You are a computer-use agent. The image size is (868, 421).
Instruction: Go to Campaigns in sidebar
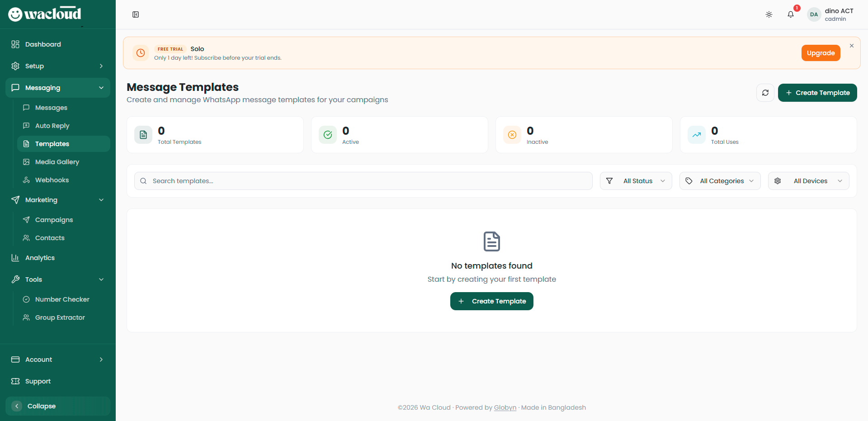(x=54, y=220)
